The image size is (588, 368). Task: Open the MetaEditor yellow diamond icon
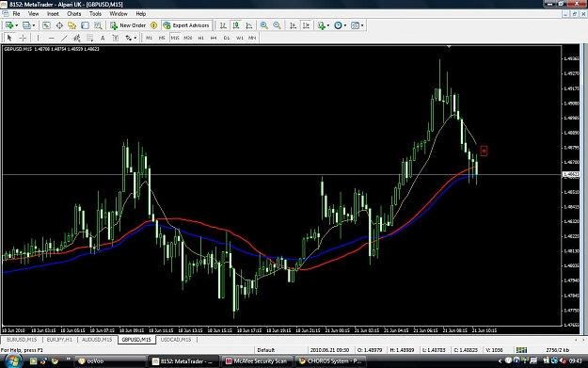153,25
